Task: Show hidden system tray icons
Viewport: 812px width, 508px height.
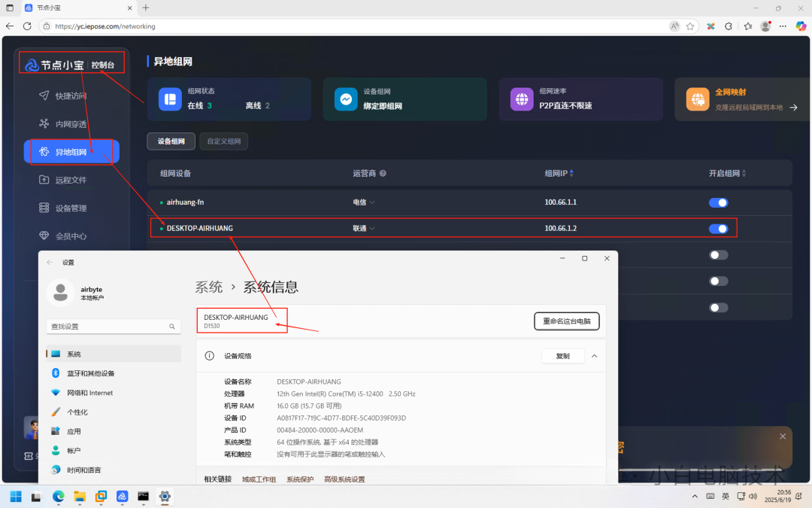Action: [x=695, y=496]
